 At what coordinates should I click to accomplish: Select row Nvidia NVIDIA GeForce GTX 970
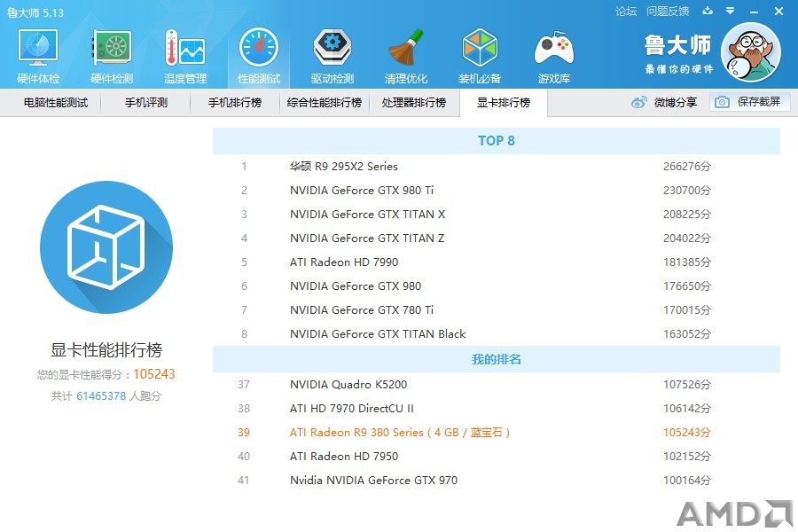coord(497,480)
